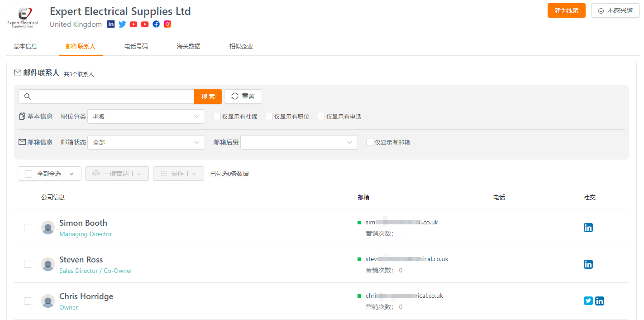644x320 pixels.
Task: Click into the contact search input field
Action: tap(106, 97)
